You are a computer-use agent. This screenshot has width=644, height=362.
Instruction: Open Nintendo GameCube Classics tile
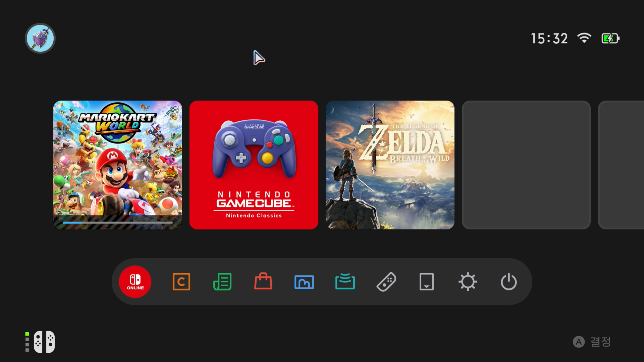(254, 165)
